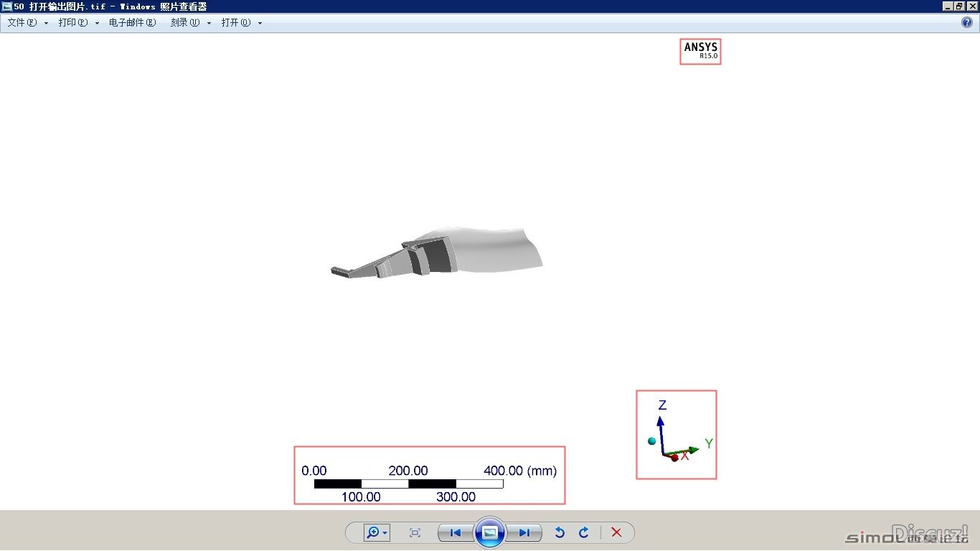Start the slide show with center button
980x551 pixels.
[x=490, y=532]
